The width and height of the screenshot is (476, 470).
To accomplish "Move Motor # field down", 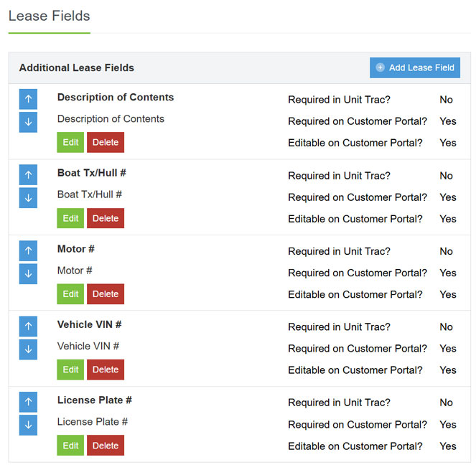I will click(28, 273).
